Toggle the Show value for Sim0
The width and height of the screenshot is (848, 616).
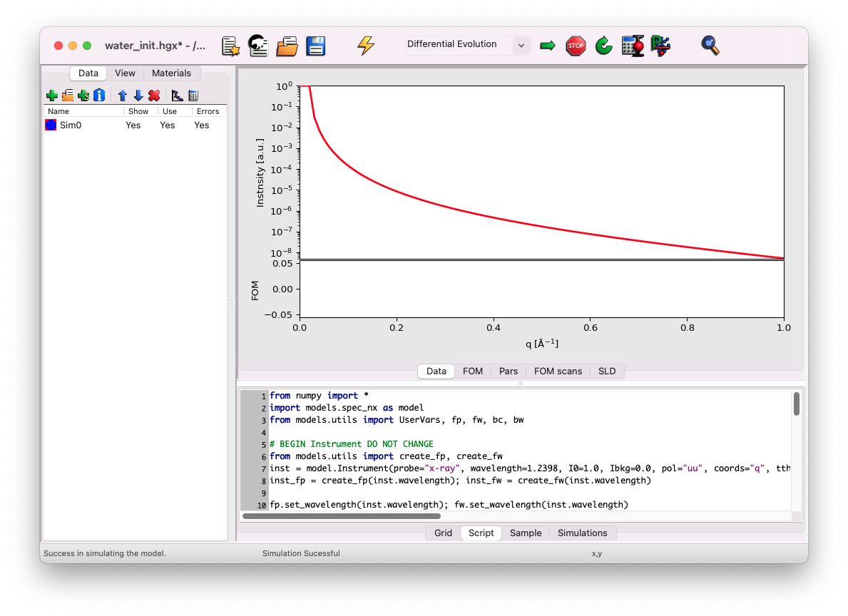click(133, 125)
